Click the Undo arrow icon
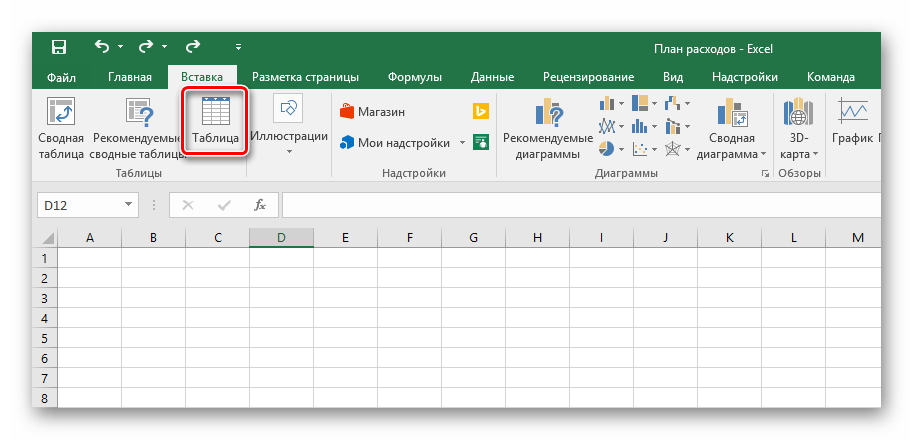 point(101,47)
